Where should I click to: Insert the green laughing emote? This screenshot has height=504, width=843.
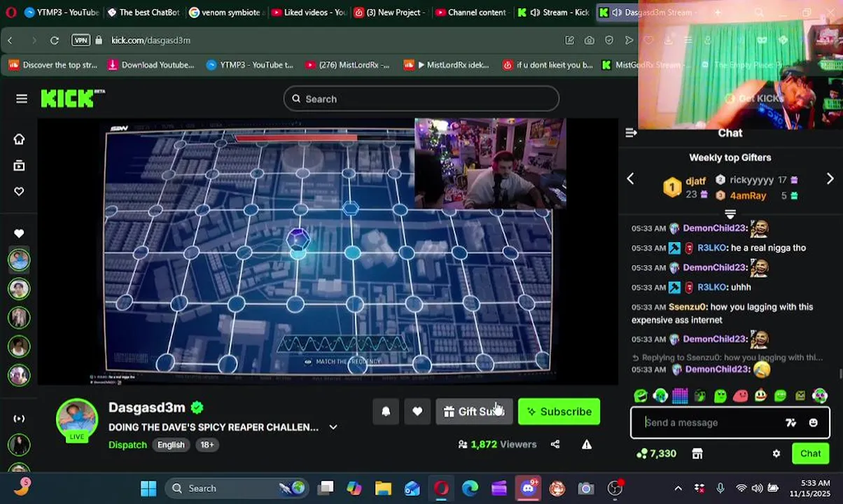click(641, 396)
